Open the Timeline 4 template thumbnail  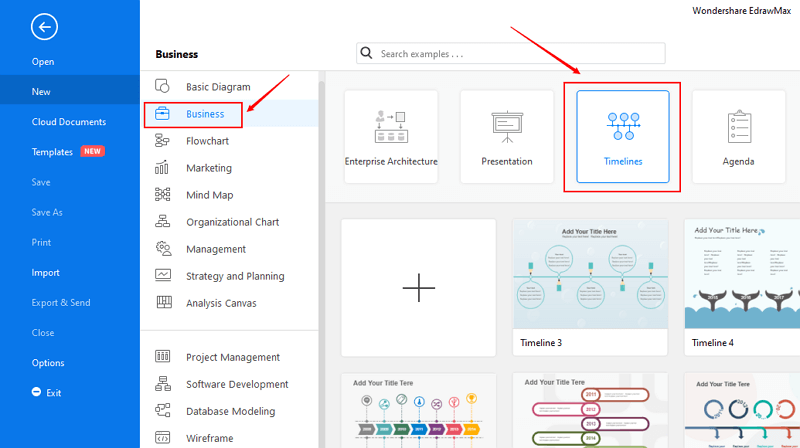coord(742,288)
